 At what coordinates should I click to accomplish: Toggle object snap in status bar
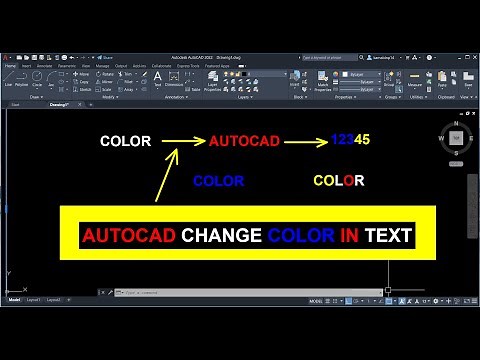pos(389,301)
